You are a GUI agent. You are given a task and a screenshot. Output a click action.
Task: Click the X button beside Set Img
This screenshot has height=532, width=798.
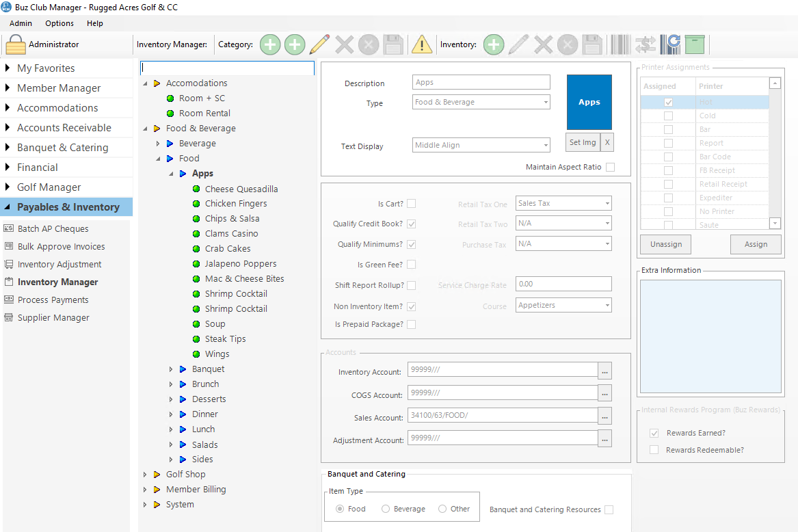(607, 142)
